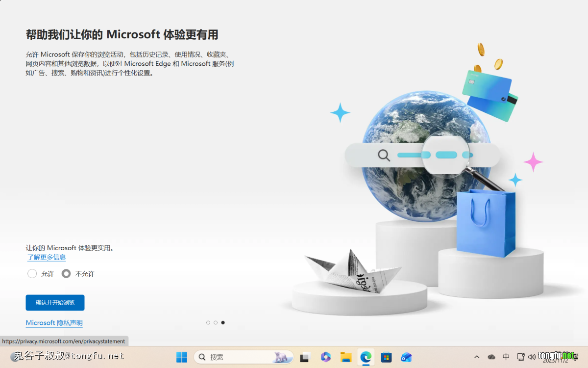Image resolution: width=588 pixels, height=368 pixels.
Task: Select the 不允许 radio button
Action: 66,274
